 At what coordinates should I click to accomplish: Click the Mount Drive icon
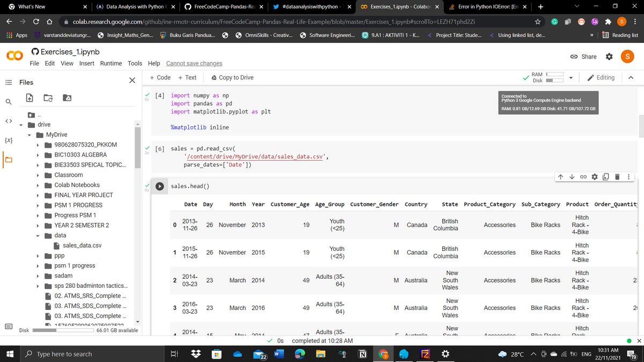pos(67,98)
